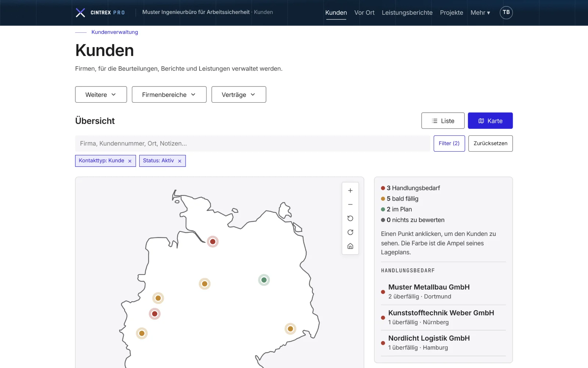Click the '2 im Plan' legend entry

click(397, 209)
